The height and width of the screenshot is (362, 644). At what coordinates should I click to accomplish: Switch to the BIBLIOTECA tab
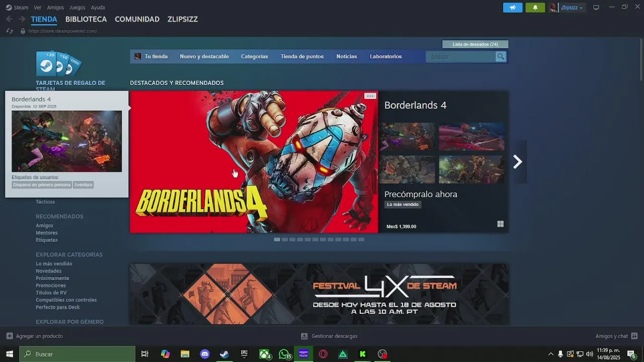pyautogui.click(x=86, y=19)
